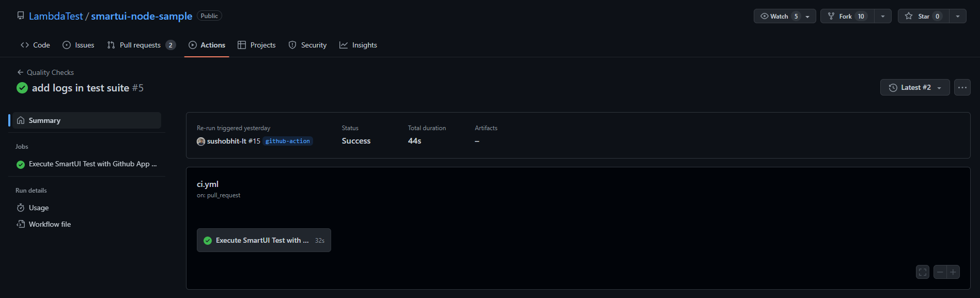This screenshot has height=298, width=980.
Task: Expand the Fork options dropdown arrow
Action: pyautogui.click(x=883, y=16)
